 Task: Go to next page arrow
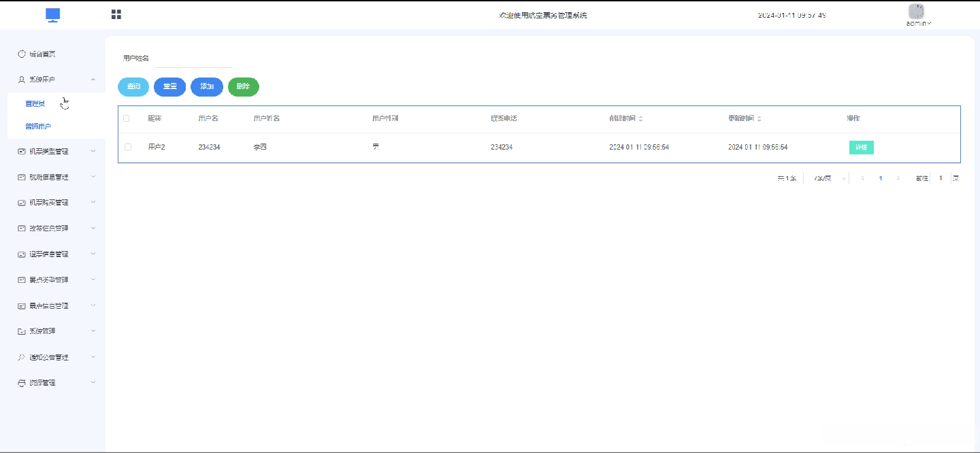898,178
